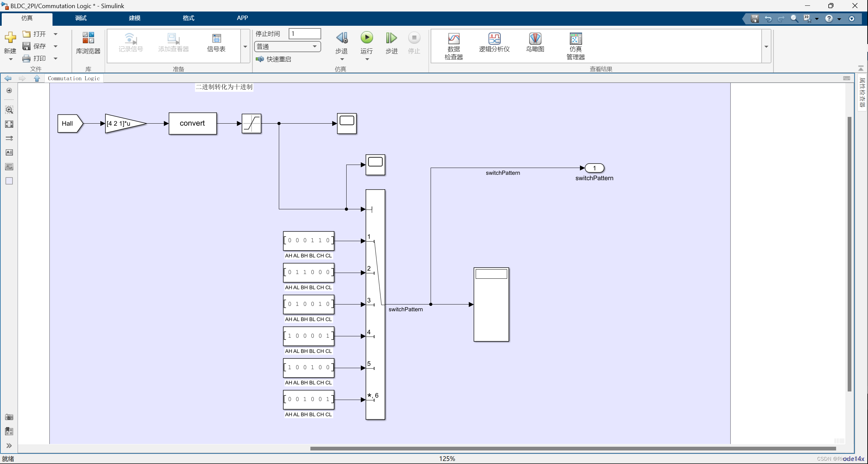Image resolution: width=868 pixels, height=464 pixels.
Task: Expand the review results gallery arrow
Action: pyautogui.click(x=766, y=46)
